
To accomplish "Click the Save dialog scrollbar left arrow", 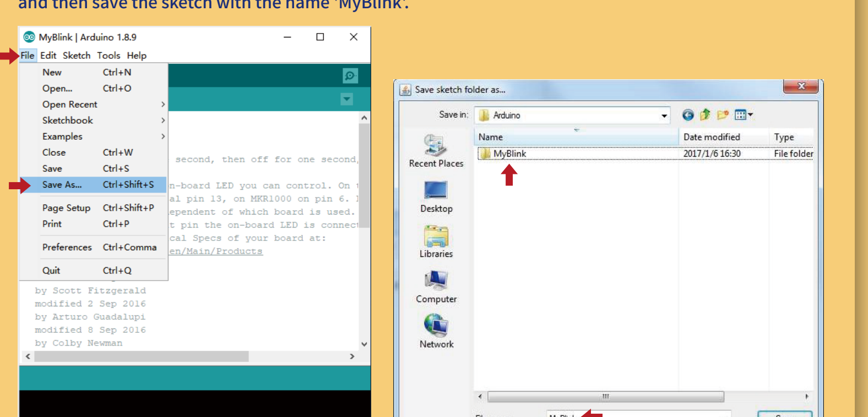I will (x=480, y=397).
